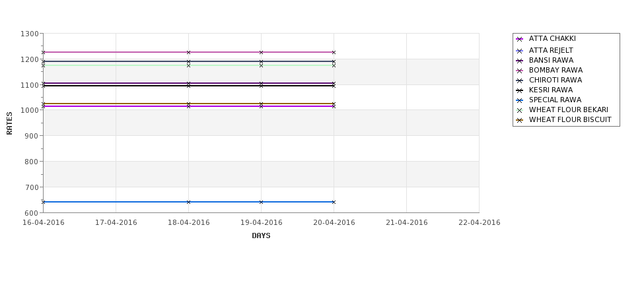
Task: Click the BANSI RAWA legend marker icon
Action: (x=520, y=61)
